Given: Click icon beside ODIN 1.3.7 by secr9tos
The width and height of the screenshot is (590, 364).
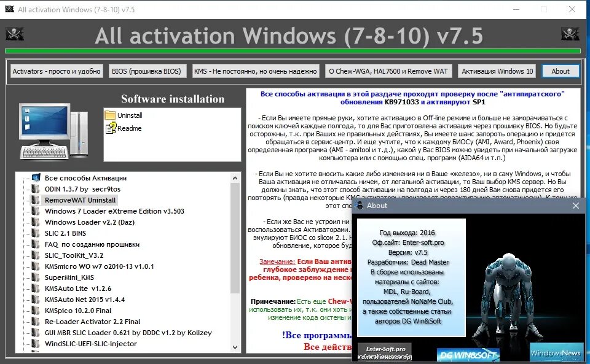Looking at the screenshot, I should (36, 189).
